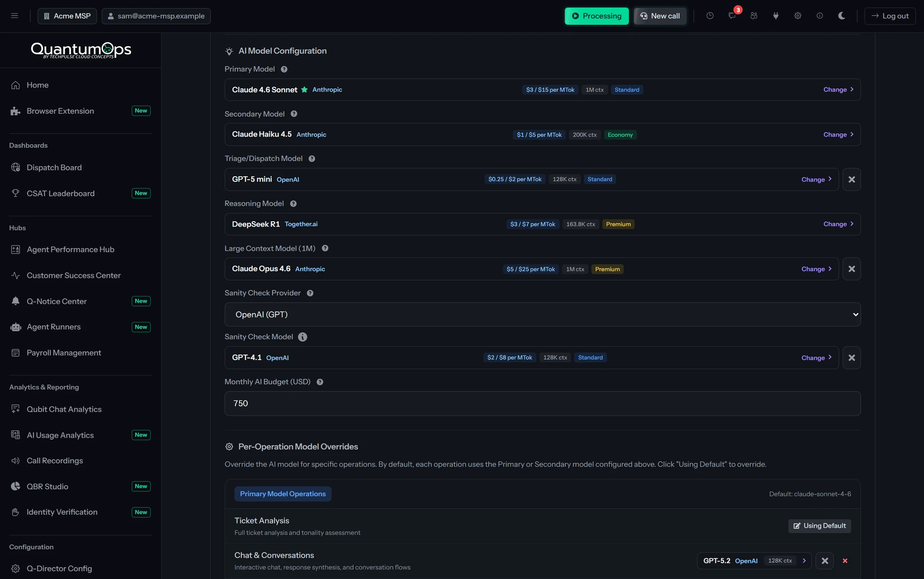Open the hamburger sidebar menu
This screenshot has width=924, height=579.
(15, 16)
